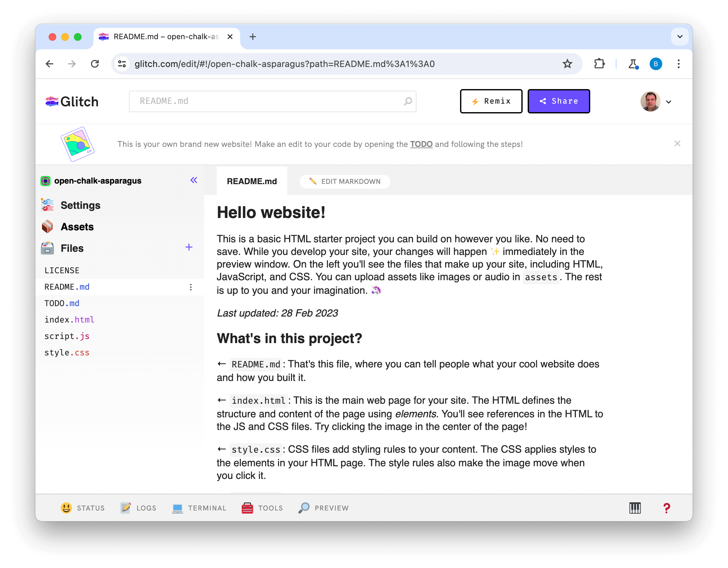The height and width of the screenshot is (568, 728).
Task: Click the keyboard shortcut icon bottom right
Action: point(635,508)
